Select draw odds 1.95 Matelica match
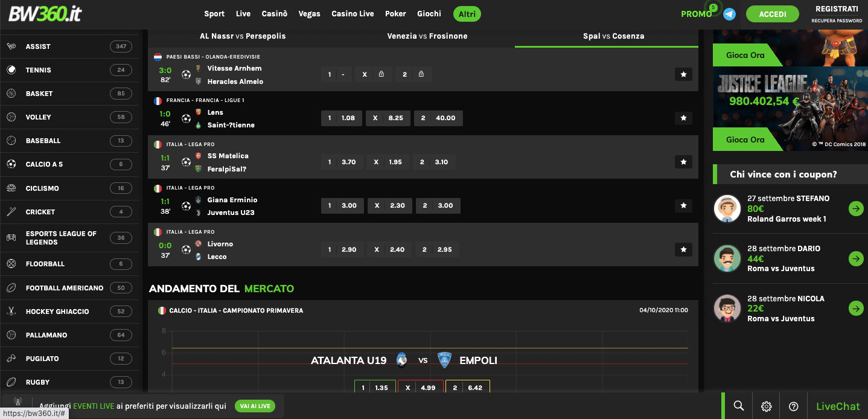868x419 pixels. 388,162
